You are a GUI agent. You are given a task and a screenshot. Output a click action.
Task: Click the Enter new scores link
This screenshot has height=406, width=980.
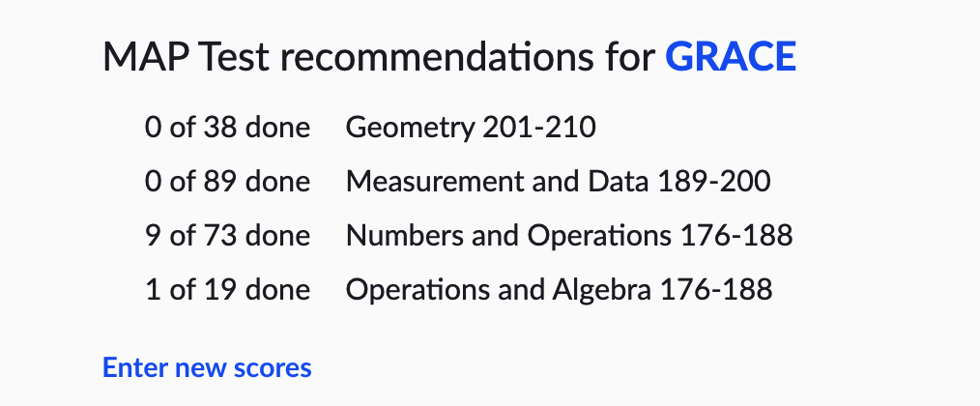[x=207, y=367]
